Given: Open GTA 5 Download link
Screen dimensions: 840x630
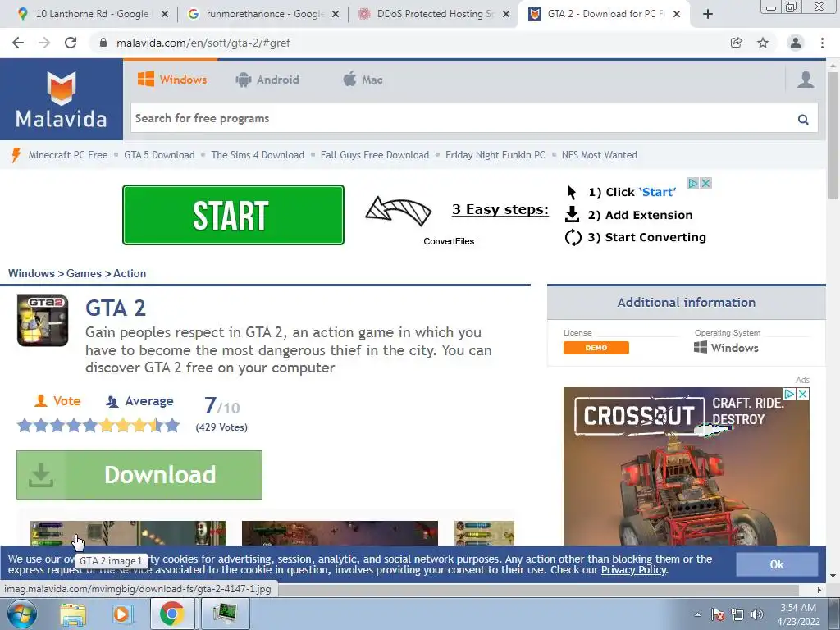Looking at the screenshot, I should pyautogui.click(x=160, y=155).
